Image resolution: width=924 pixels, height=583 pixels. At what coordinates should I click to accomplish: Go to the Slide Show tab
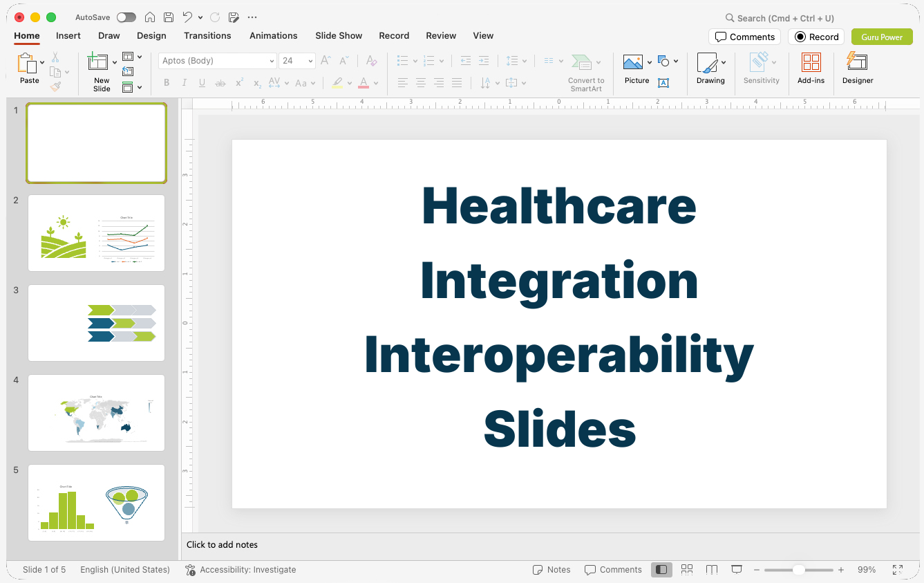click(339, 35)
